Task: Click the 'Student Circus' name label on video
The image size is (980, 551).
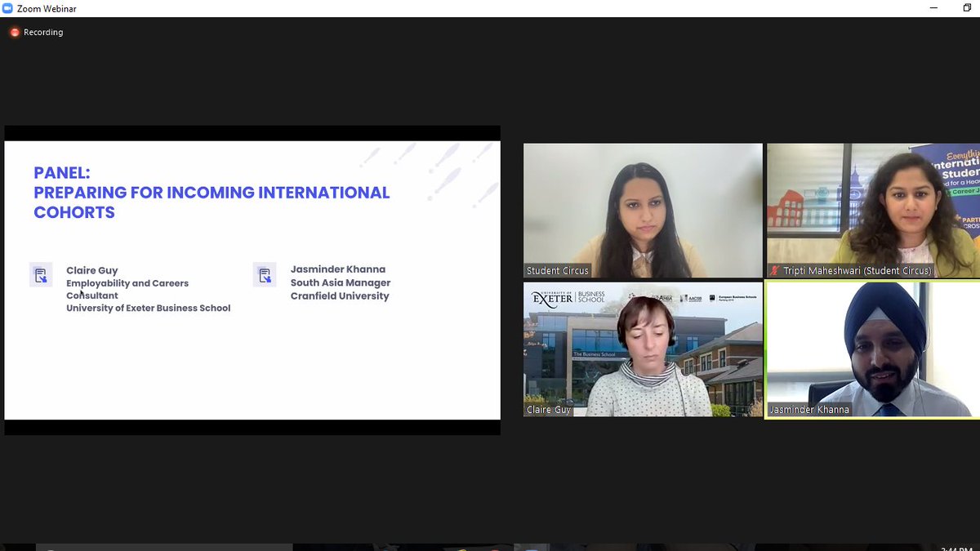Action: 558,271
